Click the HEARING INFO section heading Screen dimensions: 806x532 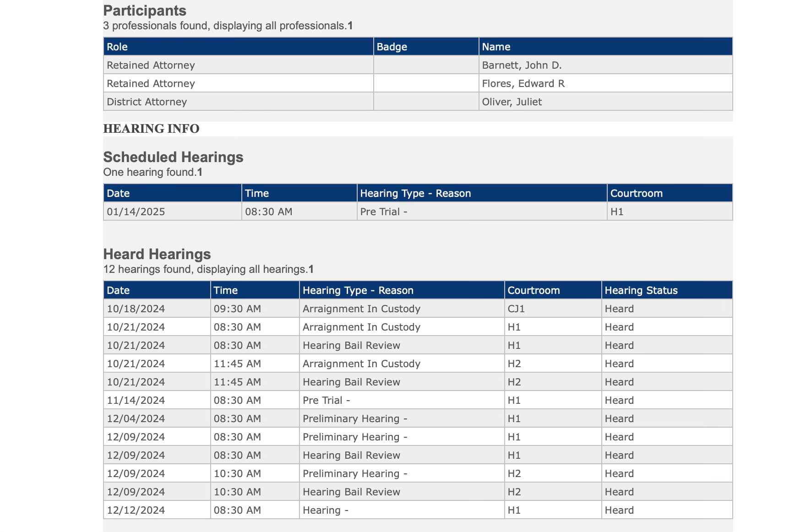click(x=151, y=129)
